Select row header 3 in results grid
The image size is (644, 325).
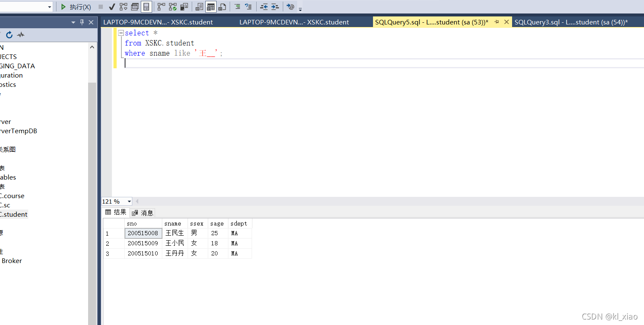(114, 253)
